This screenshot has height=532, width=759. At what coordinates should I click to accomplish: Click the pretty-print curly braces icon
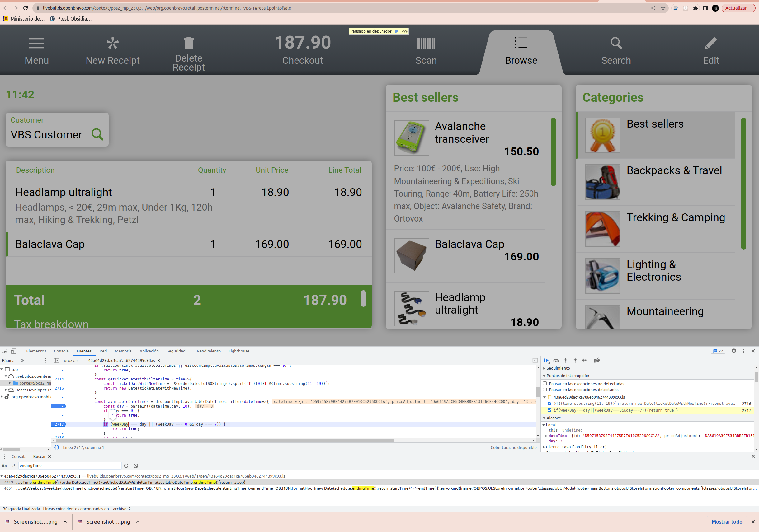(x=57, y=447)
